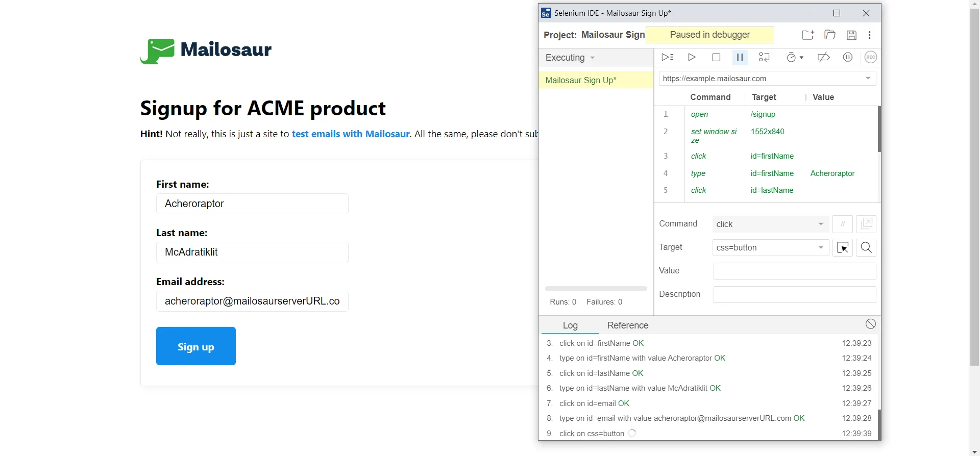Run all tests in the suite

pyautogui.click(x=667, y=57)
